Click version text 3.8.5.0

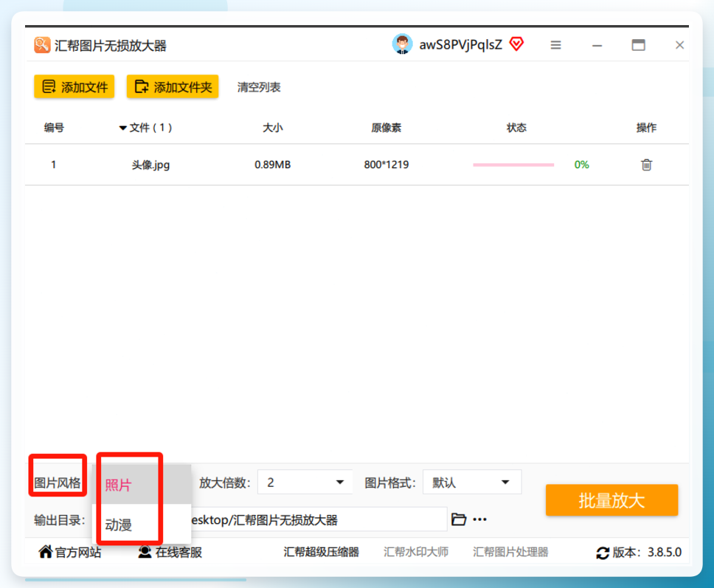[665, 552]
